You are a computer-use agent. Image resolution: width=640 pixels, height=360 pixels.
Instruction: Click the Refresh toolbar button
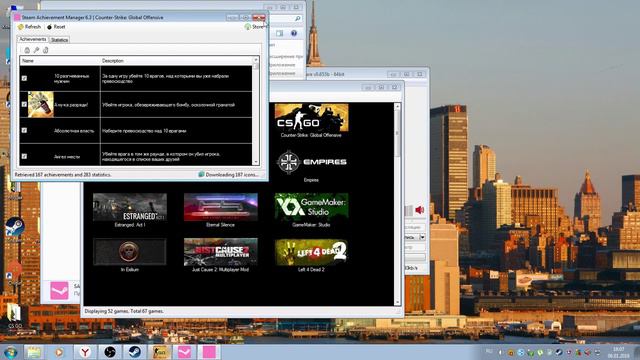(29, 27)
